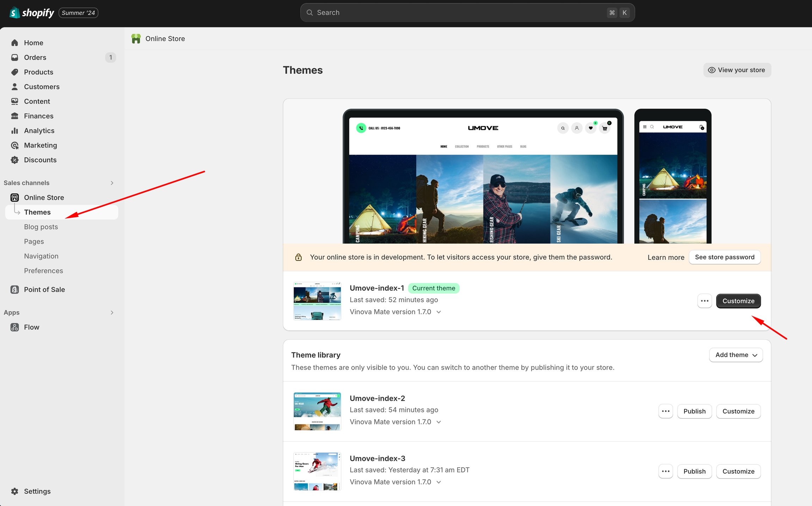Click the Shopify logo icon
812x506 pixels.
click(14, 13)
